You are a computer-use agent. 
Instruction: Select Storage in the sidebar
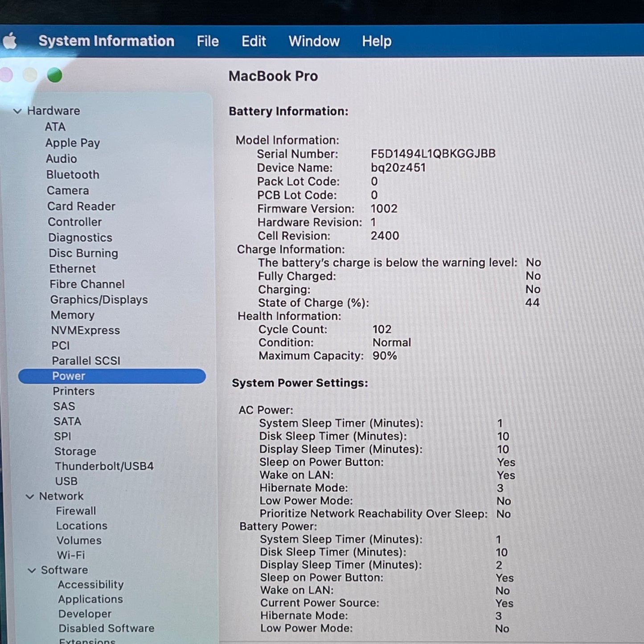tap(75, 451)
